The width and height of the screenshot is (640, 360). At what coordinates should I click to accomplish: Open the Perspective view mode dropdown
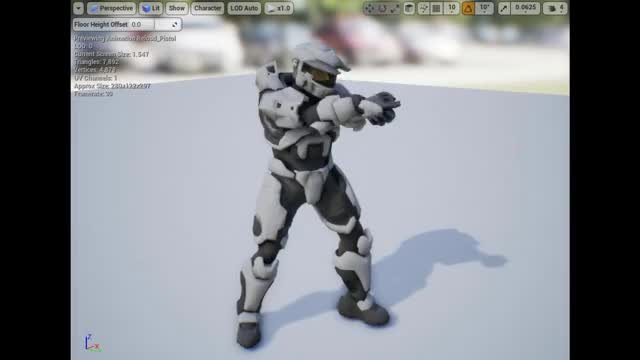pos(111,8)
